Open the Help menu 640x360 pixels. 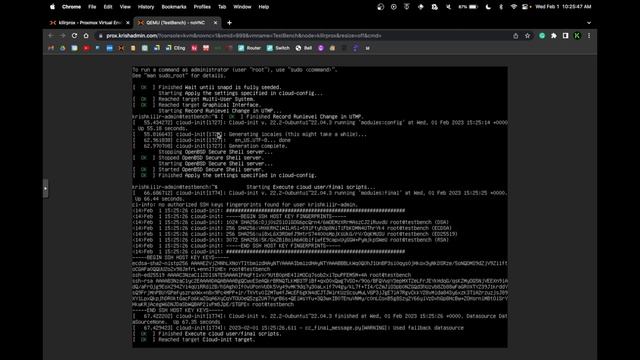point(264,7)
